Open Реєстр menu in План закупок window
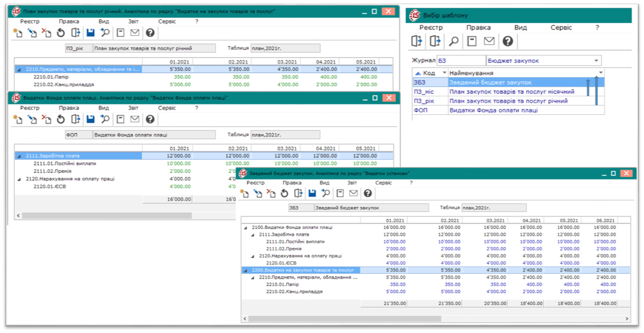This screenshot has width=644, height=333. [x=30, y=21]
